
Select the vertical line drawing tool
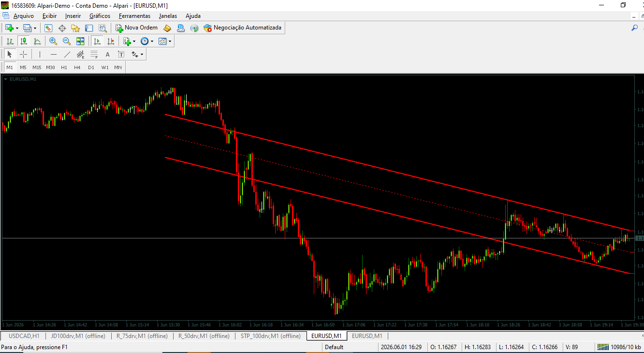click(x=40, y=54)
